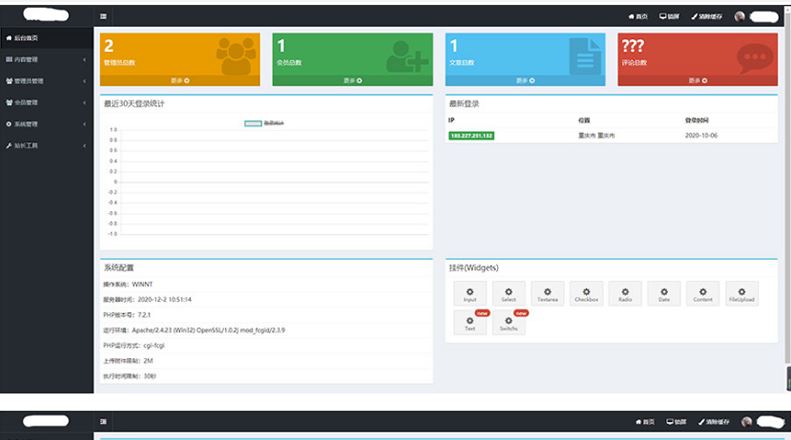Click the more link on the blue article-count card
Image resolution: width=791 pixels, height=440 pixels.
tap(525, 81)
